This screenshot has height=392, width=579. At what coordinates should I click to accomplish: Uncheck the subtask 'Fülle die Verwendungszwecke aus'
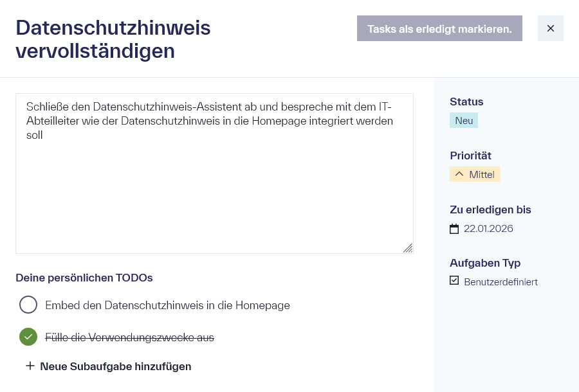pos(28,336)
